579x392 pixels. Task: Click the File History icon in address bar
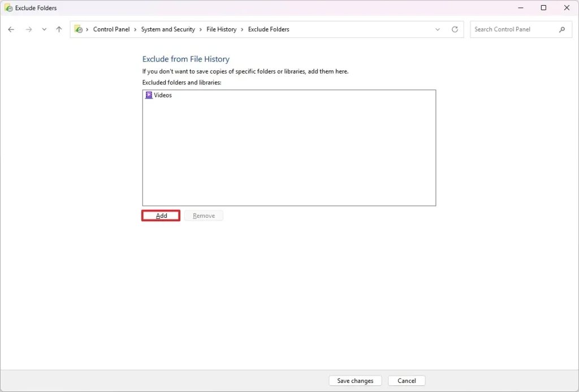[79, 29]
